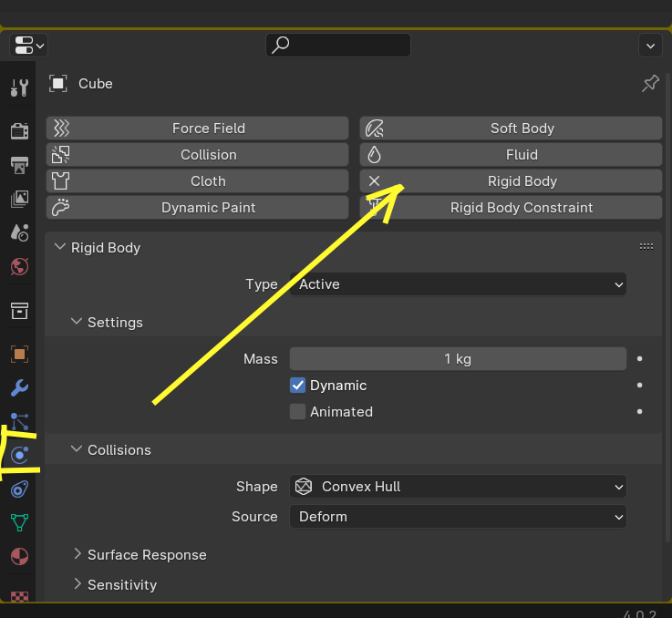Open the Tool properties tab
This screenshot has width=672, height=618.
click(x=19, y=88)
